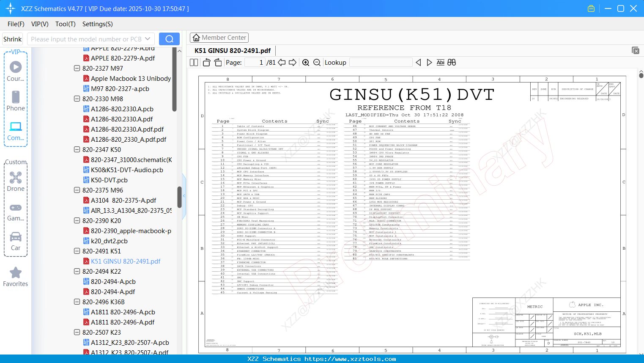The width and height of the screenshot is (644, 363).
Task: Click the collapse handle beside the file tree
Action: (184, 196)
